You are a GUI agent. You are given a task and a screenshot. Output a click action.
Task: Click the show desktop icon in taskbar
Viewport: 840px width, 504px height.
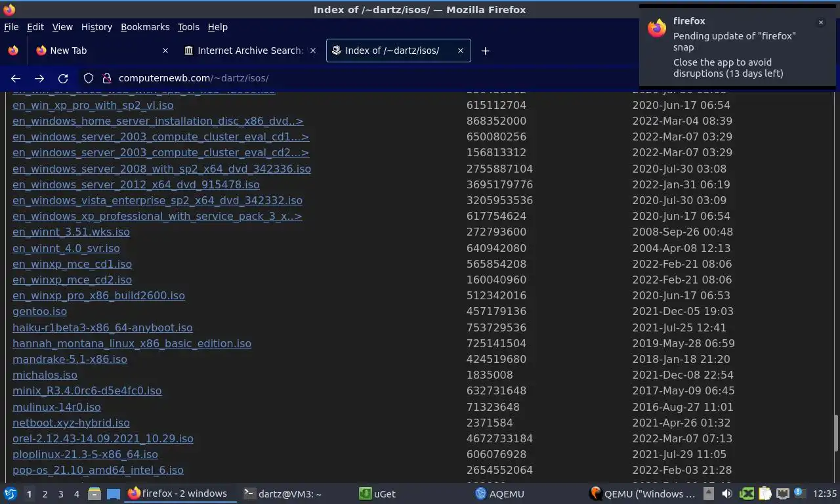click(114, 493)
